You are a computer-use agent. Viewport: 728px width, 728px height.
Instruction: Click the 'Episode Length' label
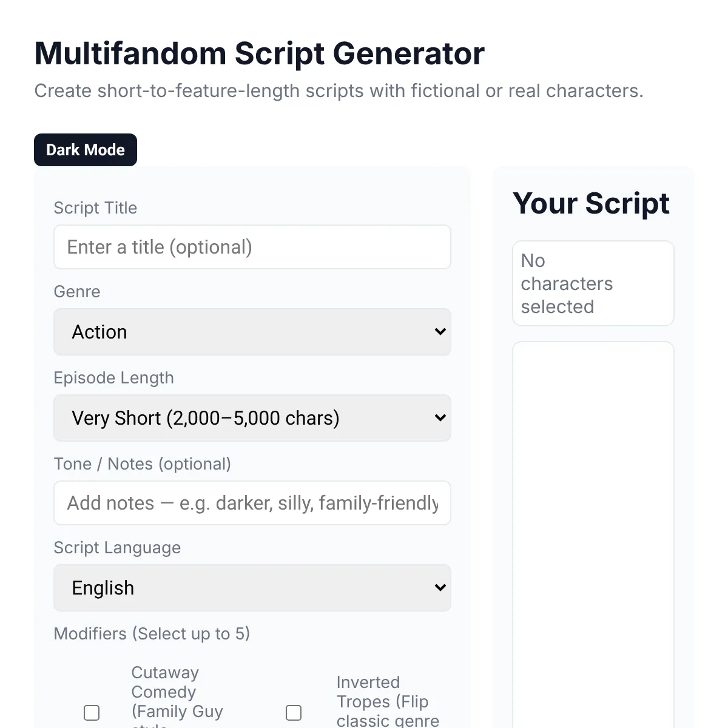113,378
